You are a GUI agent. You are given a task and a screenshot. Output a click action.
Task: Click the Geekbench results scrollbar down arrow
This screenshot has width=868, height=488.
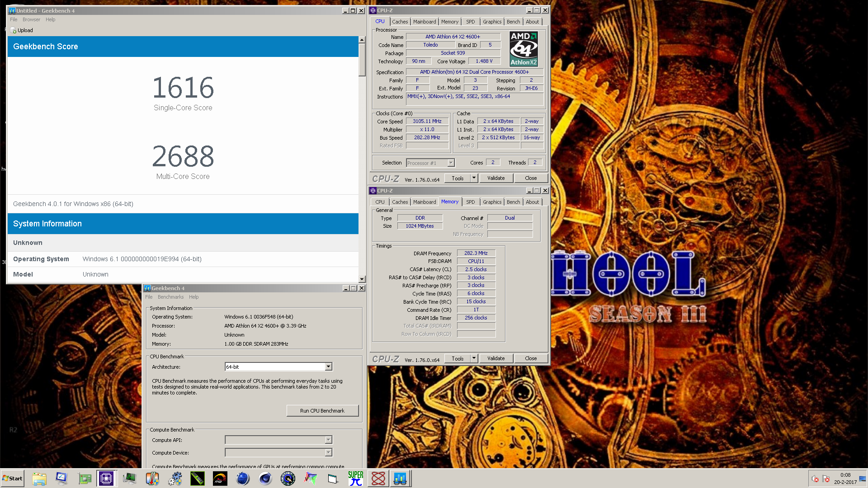coord(362,279)
